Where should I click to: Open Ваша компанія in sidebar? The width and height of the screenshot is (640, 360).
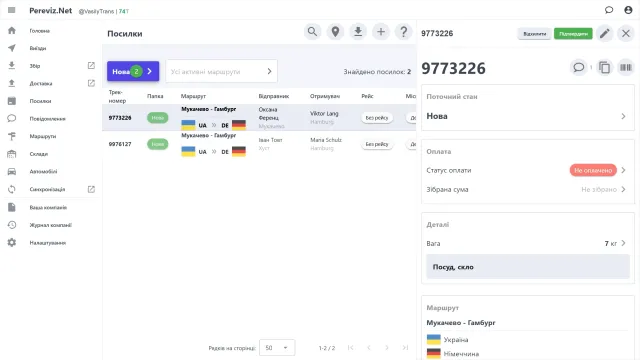click(48, 207)
